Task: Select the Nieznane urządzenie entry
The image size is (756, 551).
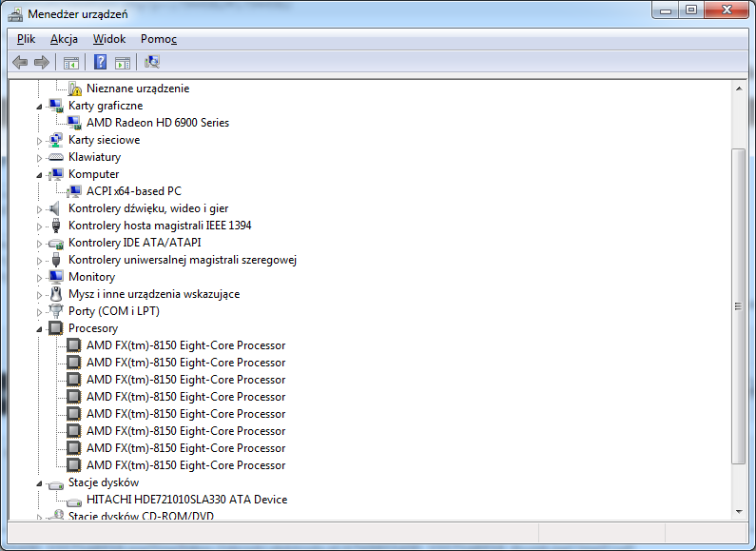Action: [x=138, y=89]
